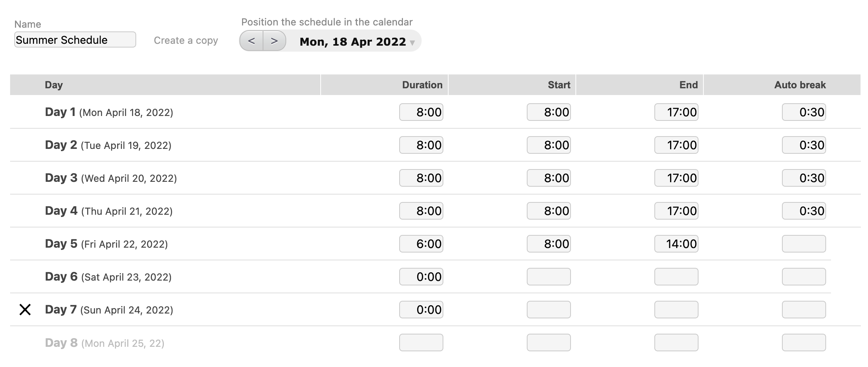Click Day 2 start time field
Viewport: 868px width, 367px height.
pos(548,145)
